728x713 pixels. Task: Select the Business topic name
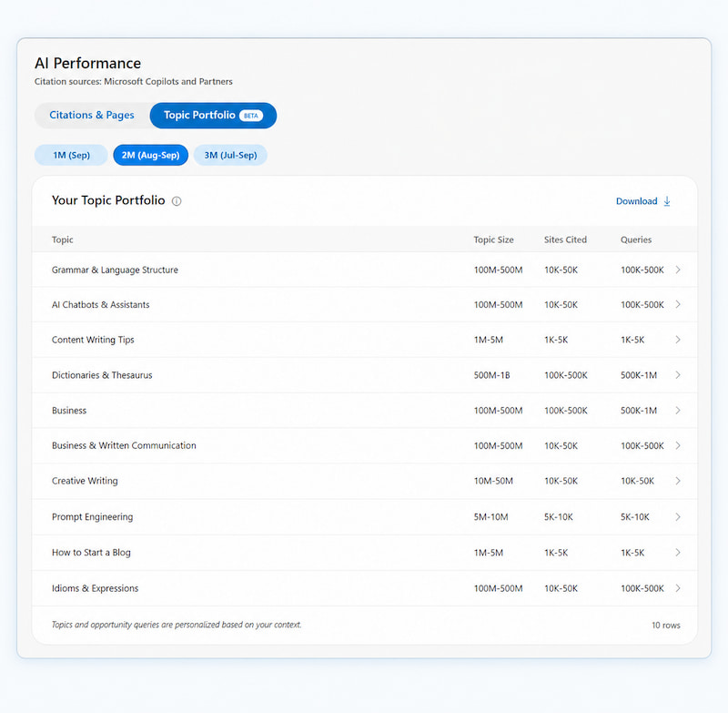point(69,410)
